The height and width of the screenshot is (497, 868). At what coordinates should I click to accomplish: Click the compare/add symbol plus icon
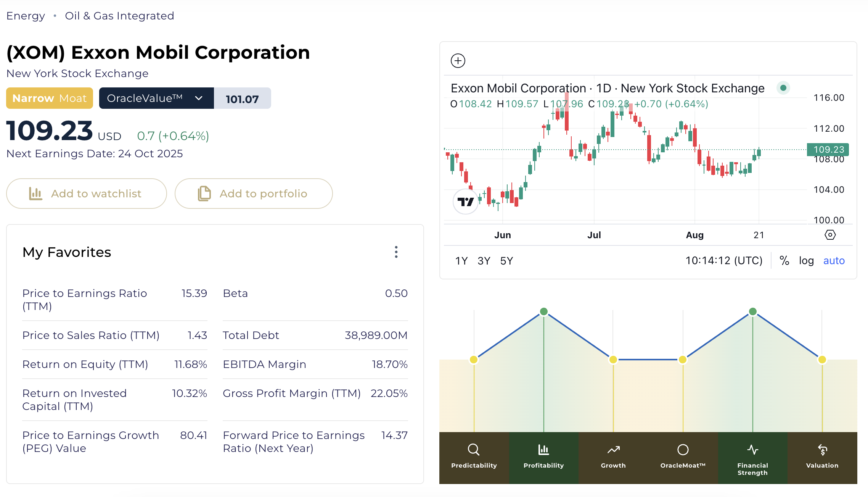coord(458,61)
